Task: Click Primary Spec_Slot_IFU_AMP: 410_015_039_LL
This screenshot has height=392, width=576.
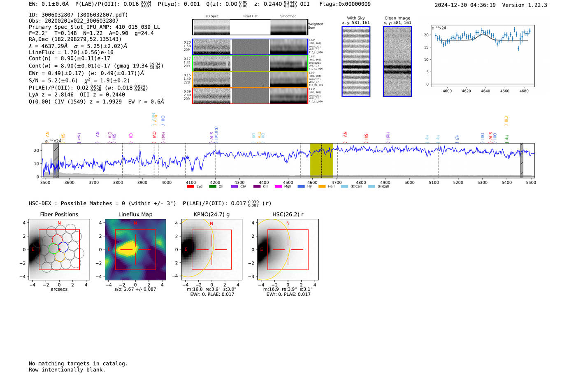Action: coord(95,27)
